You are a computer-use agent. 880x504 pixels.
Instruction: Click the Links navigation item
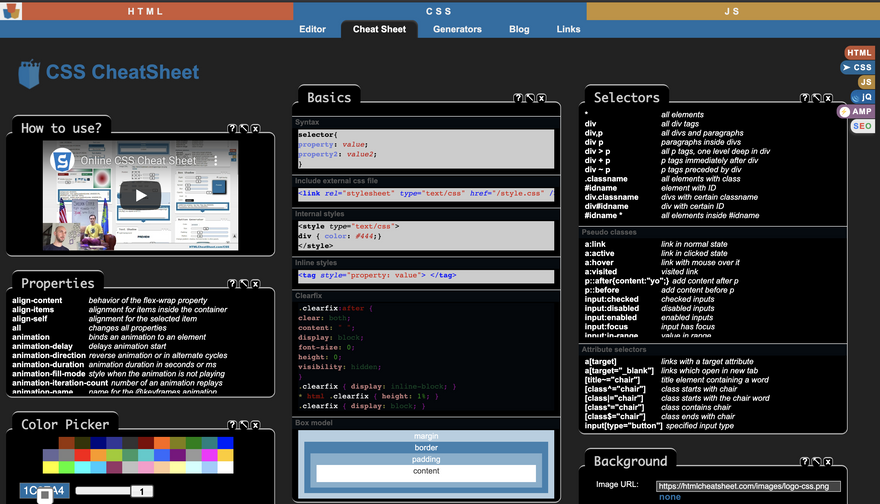568,29
